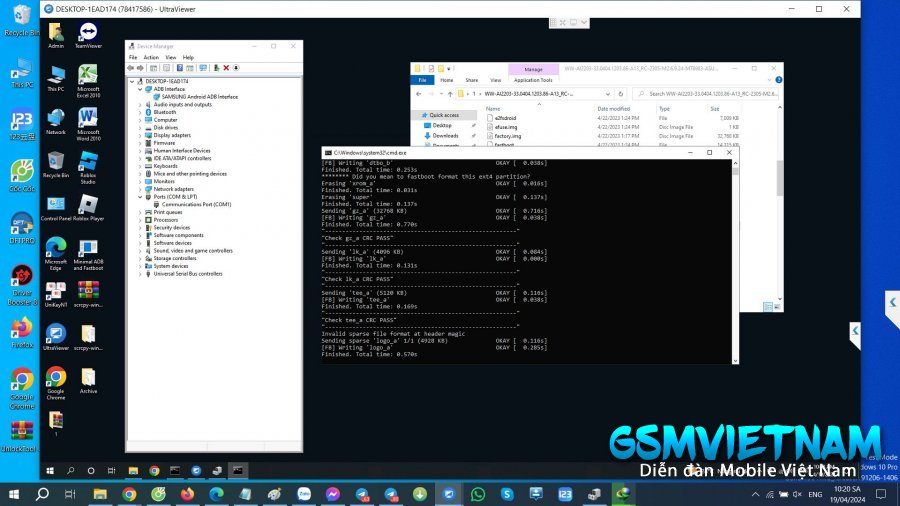Open Explorer help question mark icon

pos(778,80)
